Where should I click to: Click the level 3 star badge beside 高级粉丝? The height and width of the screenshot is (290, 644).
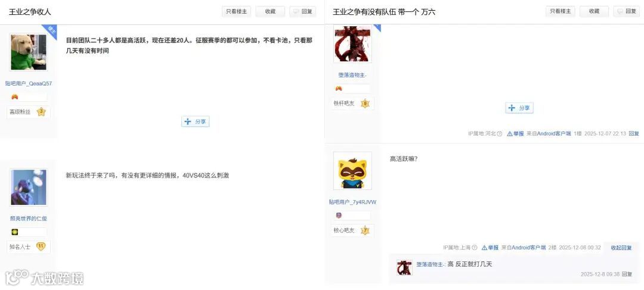pos(41,111)
